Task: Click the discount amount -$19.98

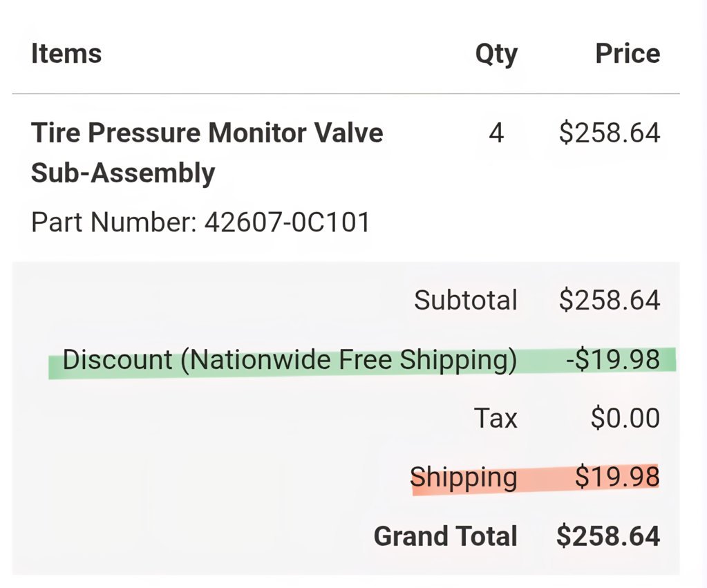Action: click(x=613, y=360)
